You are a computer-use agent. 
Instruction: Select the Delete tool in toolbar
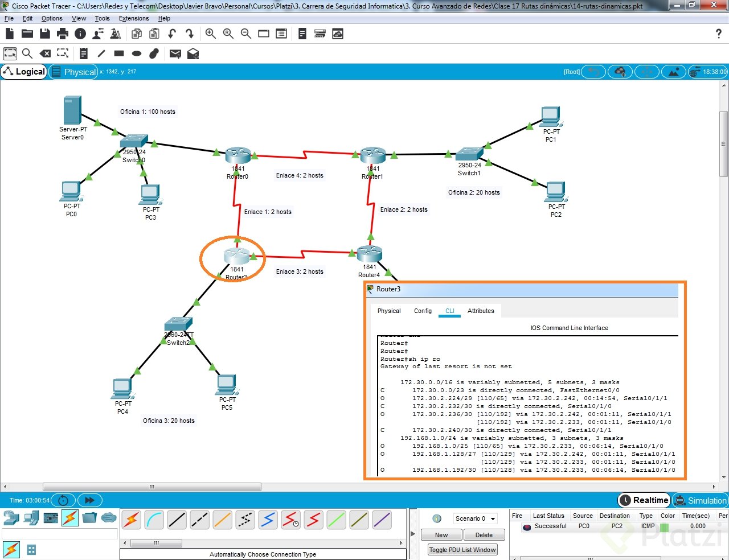tap(45, 53)
